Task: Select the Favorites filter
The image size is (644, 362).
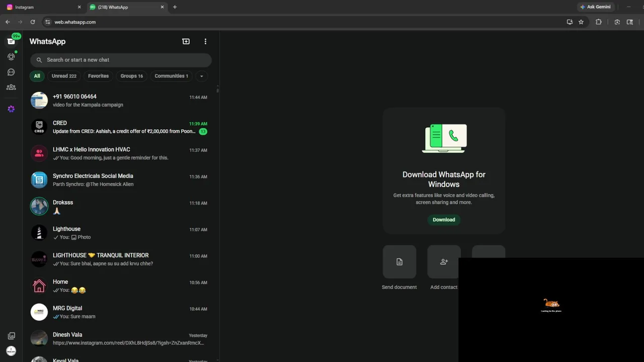Action: (x=98, y=76)
